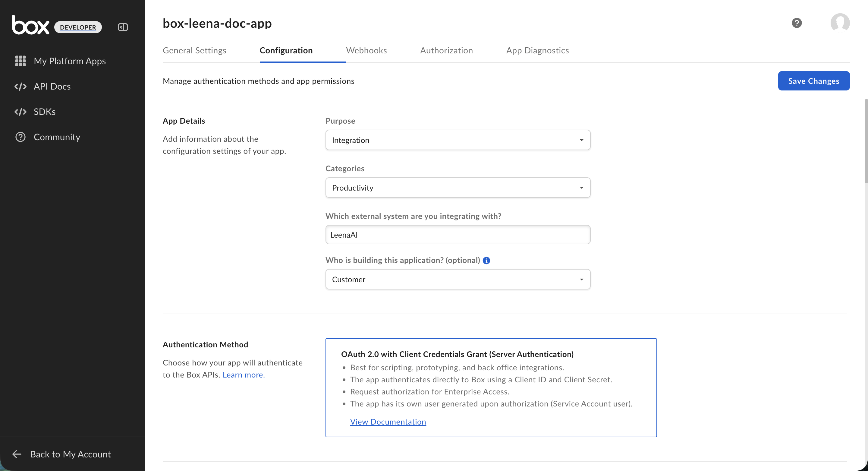Go to the App Diagnostics tab
Image resolution: width=868 pixels, height=471 pixels.
[537, 51]
